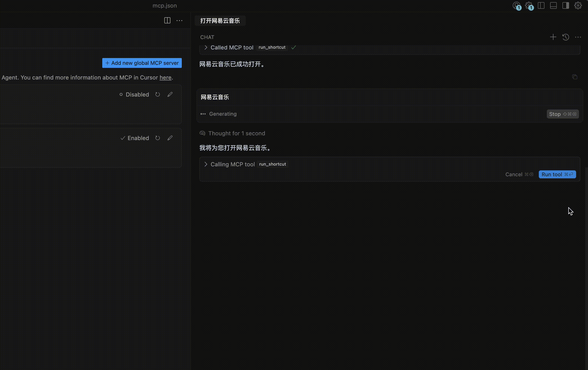Screen dimensions: 588x370
Task: Stop the generating response
Action: [x=563, y=114]
